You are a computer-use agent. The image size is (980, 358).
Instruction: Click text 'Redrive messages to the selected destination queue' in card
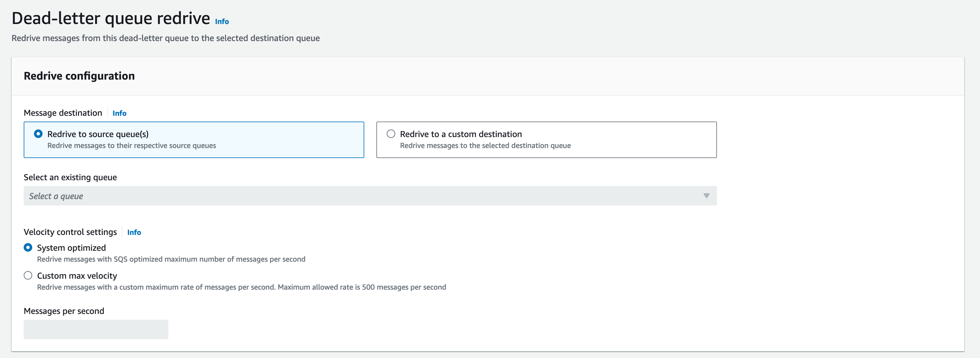click(485, 146)
